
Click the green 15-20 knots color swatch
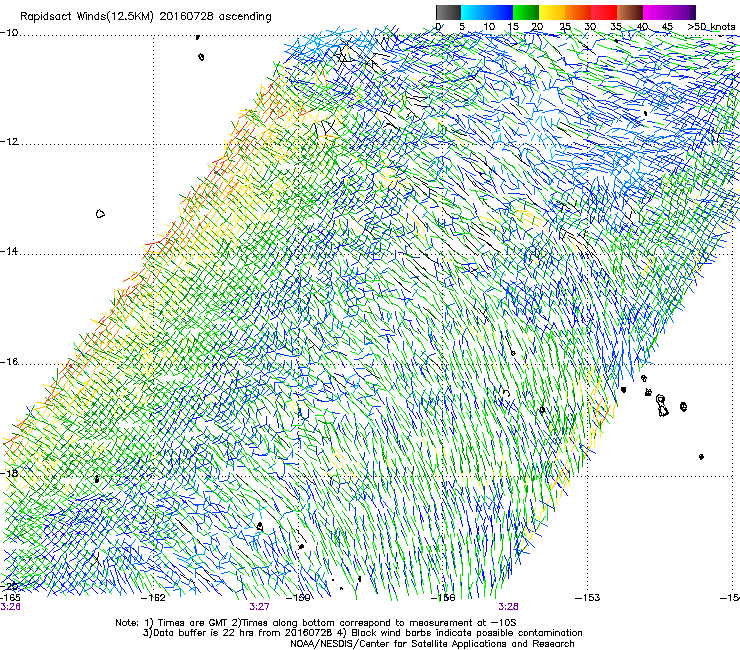[526, 12]
